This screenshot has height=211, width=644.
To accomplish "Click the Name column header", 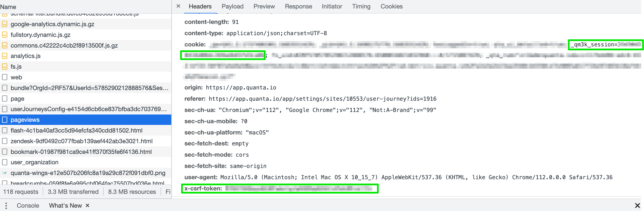I will pyautogui.click(x=8, y=7).
